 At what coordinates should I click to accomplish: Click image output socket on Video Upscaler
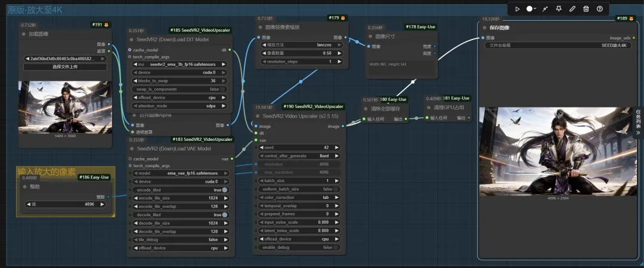(343, 127)
